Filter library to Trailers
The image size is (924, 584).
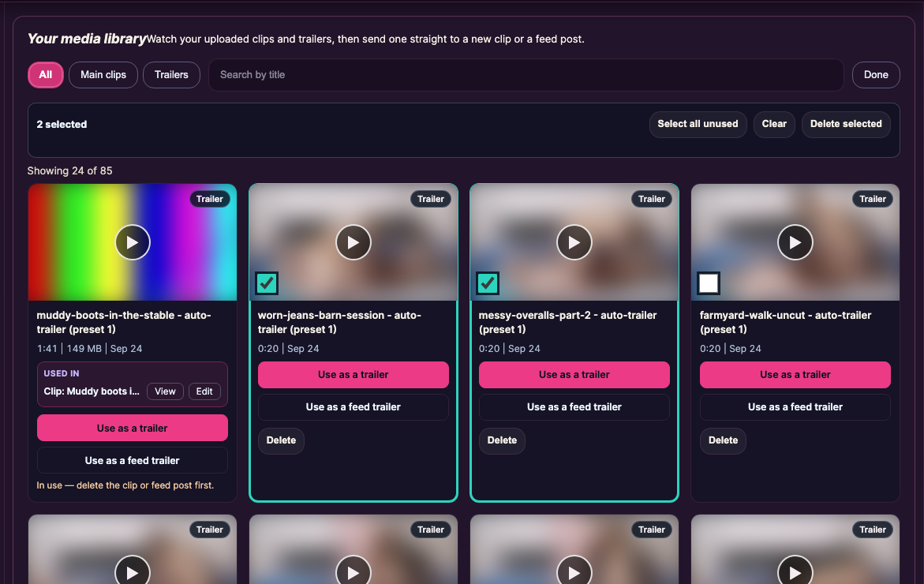171,75
